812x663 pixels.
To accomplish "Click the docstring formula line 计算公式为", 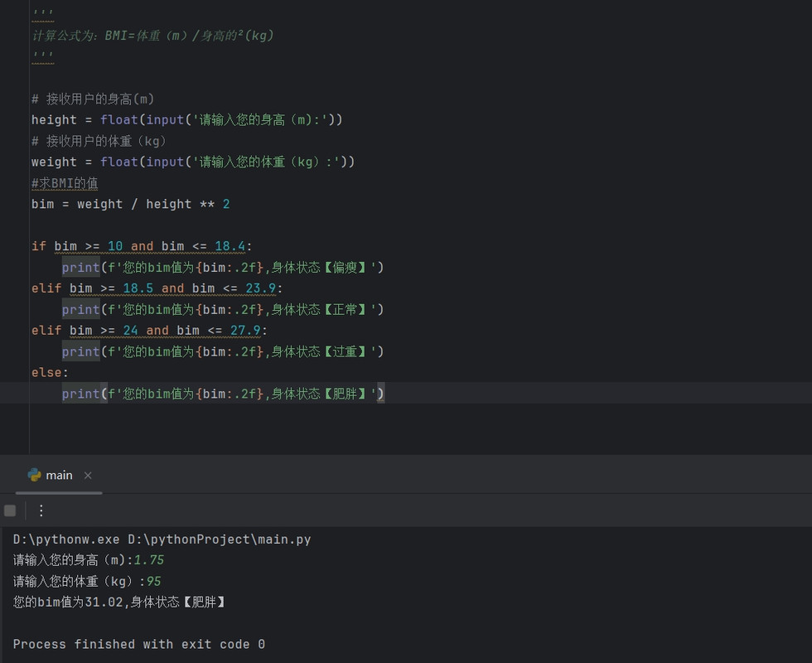I will pyautogui.click(x=152, y=35).
